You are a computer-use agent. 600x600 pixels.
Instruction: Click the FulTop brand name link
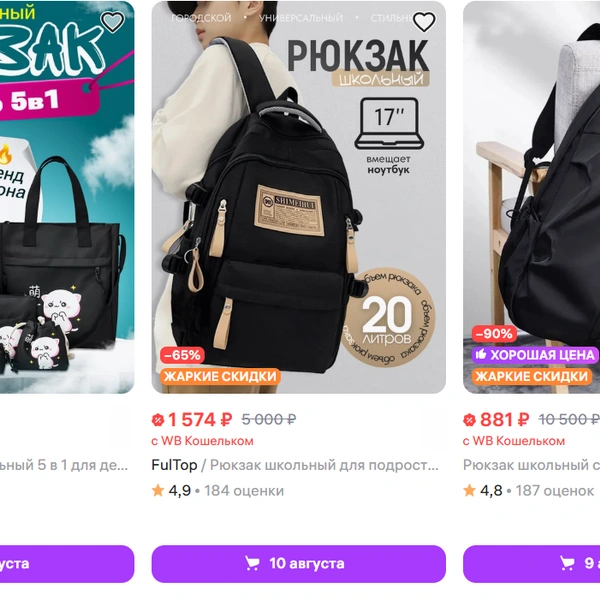174,465
